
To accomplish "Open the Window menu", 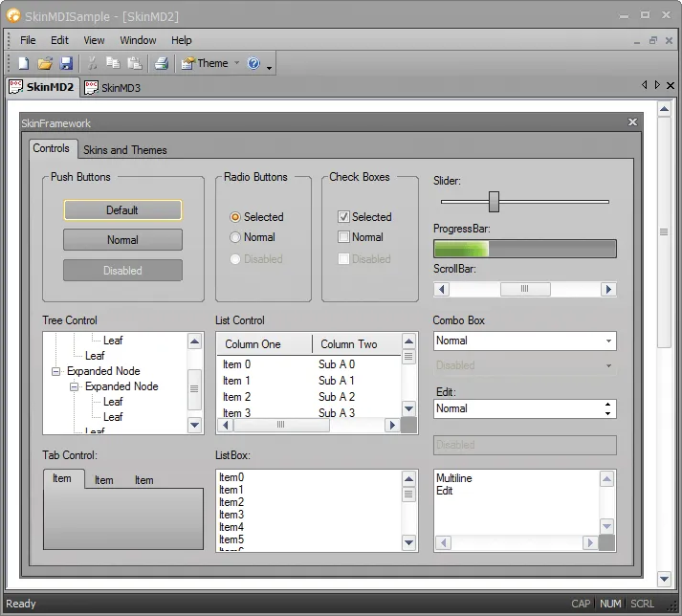I will pos(138,40).
